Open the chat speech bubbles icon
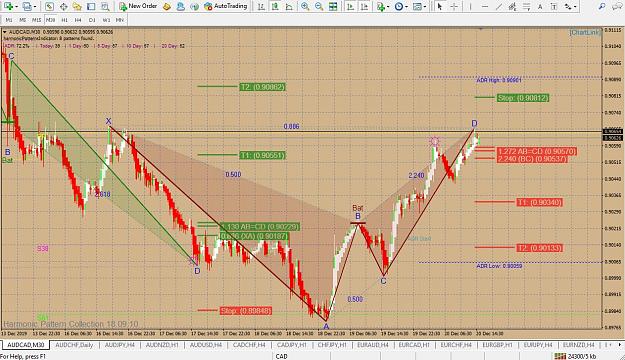 click(x=617, y=6)
